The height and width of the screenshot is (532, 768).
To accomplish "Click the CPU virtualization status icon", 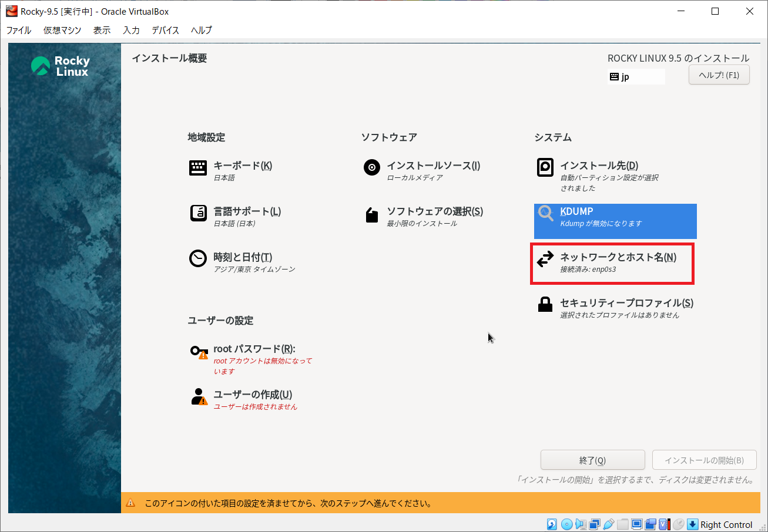I will coord(665,524).
